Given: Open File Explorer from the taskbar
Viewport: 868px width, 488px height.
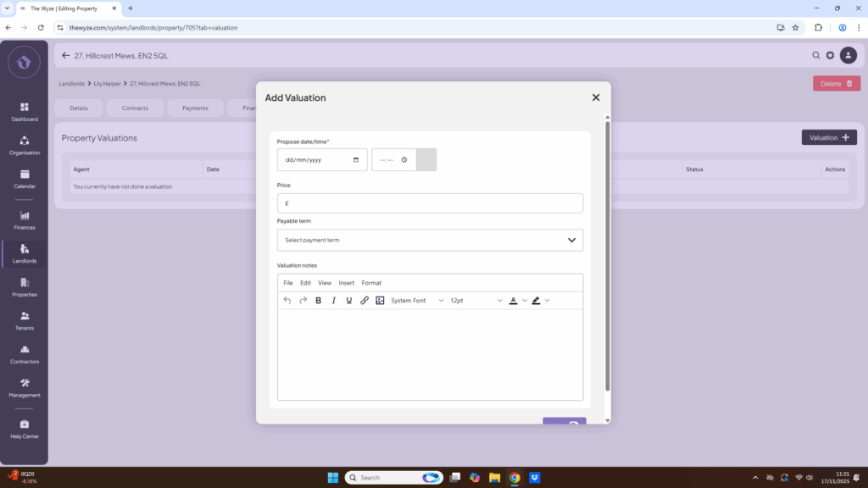Looking at the screenshot, I should 494,478.
